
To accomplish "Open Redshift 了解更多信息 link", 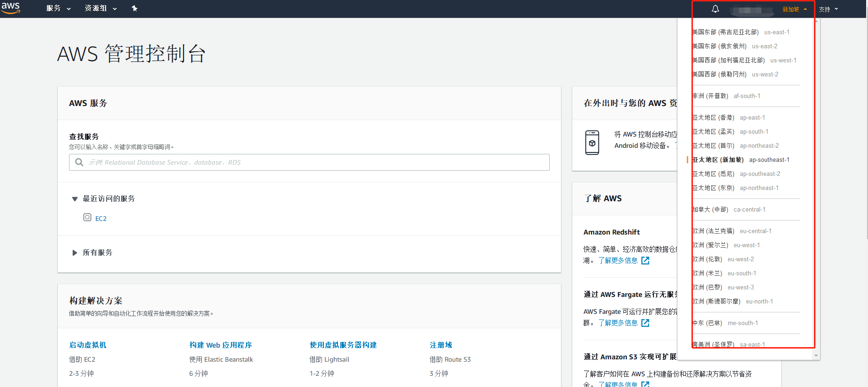I will 618,260.
